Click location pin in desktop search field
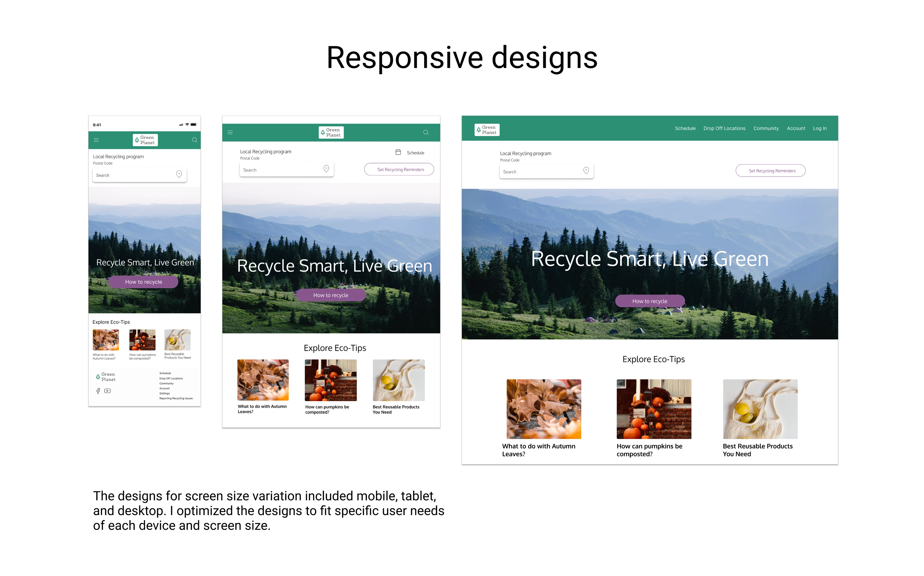The width and height of the screenshot is (924, 576). pyautogui.click(x=586, y=171)
